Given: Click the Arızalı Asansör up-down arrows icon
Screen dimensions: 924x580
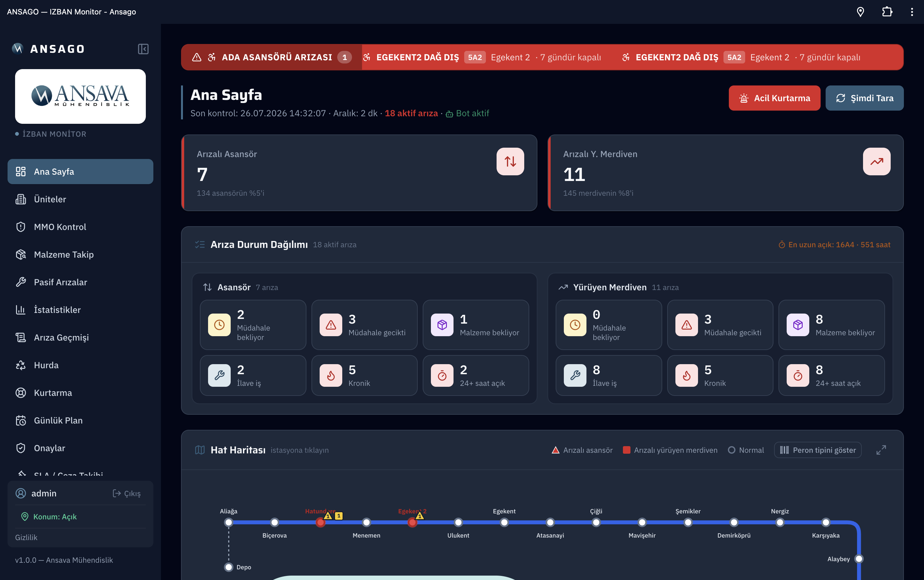Looking at the screenshot, I should (510, 161).
